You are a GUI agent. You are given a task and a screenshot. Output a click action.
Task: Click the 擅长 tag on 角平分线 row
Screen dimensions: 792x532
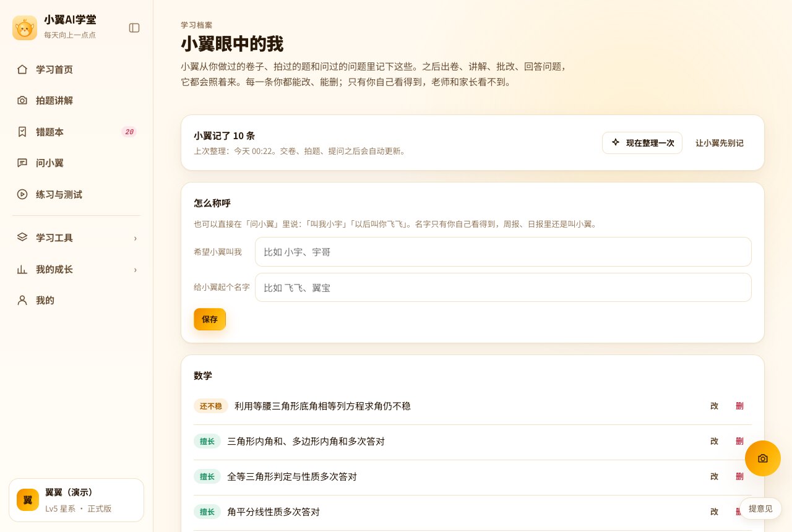207,512
